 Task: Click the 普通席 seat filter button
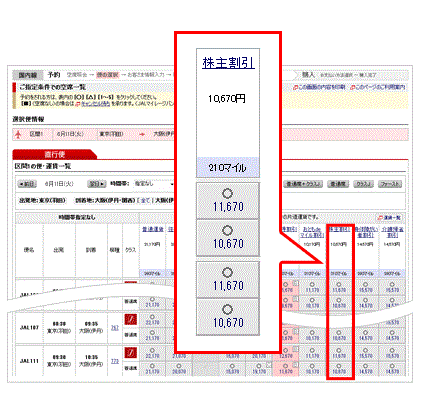pyautogui.click(x=338, y=184)
